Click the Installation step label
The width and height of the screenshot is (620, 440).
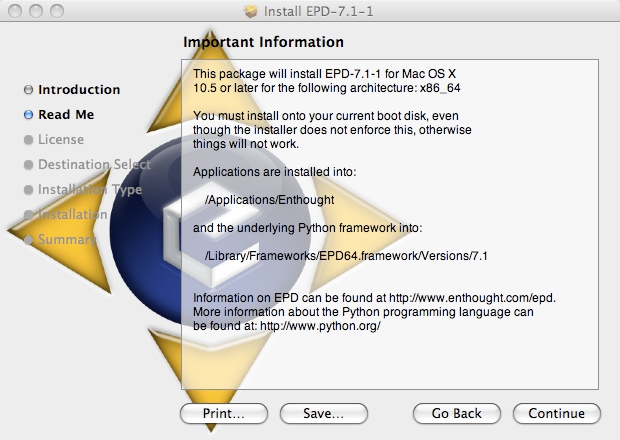click(x=72, y=215)
